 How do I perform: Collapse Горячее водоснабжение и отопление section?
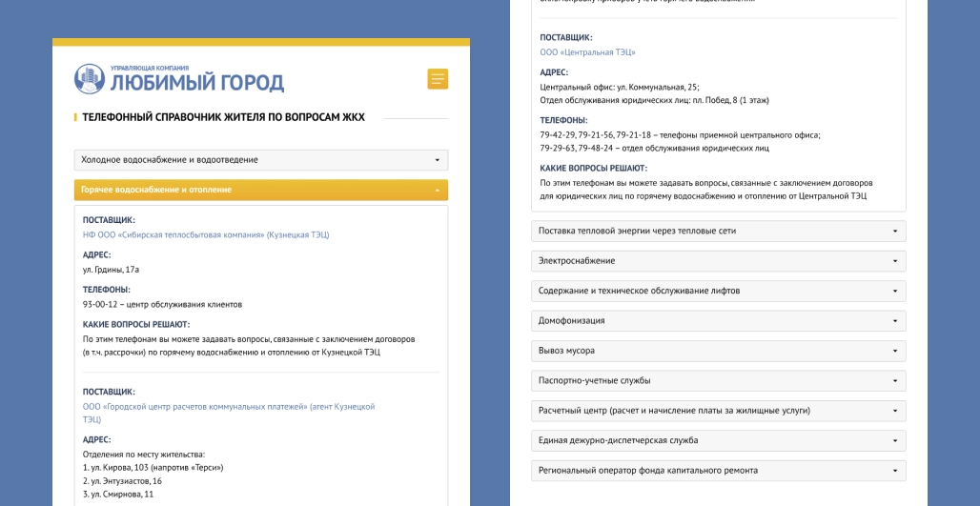[x=260, y=190]
